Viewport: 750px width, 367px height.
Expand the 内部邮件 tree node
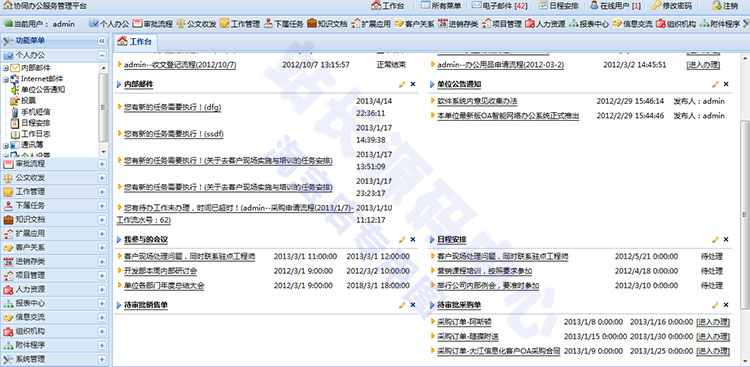click(6, 68)
